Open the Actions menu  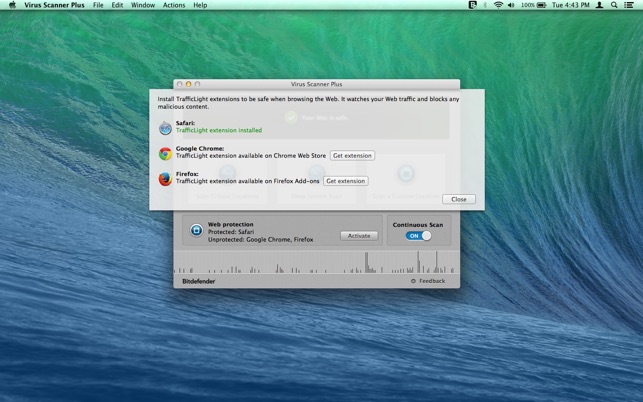[174, 5]
